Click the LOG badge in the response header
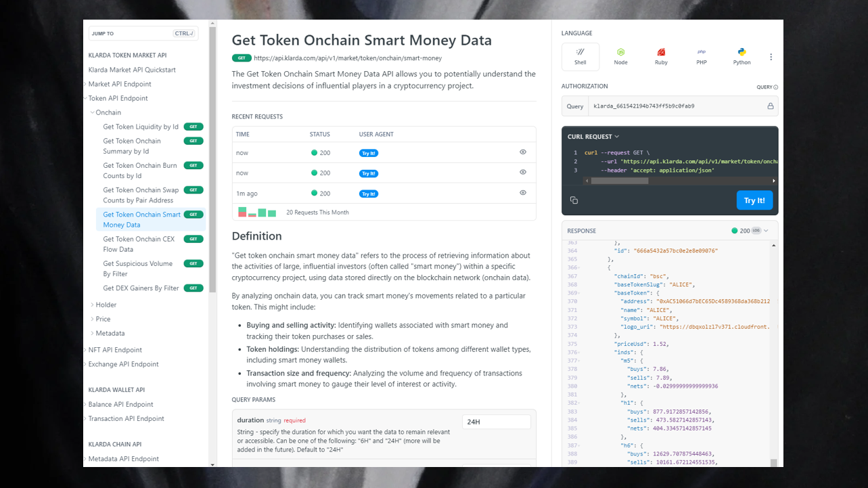Image resolution: width=868 pixels, height=488 pixels. [756, 231]
